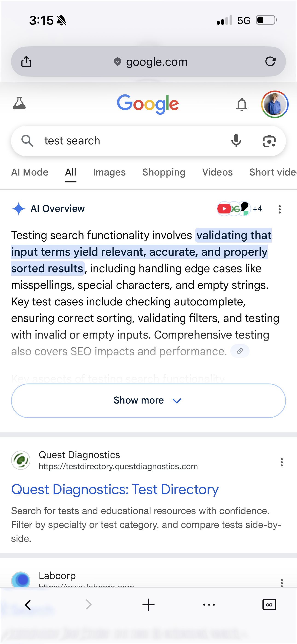Screen dimensions: 297x644
Task: Switch to the AI Mode tab
Action: pyautogui.click(x=30, y=172)
